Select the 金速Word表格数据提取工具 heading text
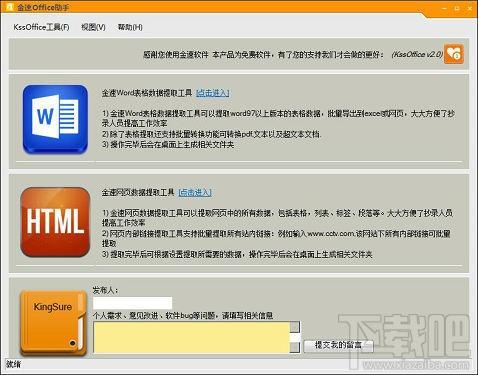 click(x=147, y=93)
